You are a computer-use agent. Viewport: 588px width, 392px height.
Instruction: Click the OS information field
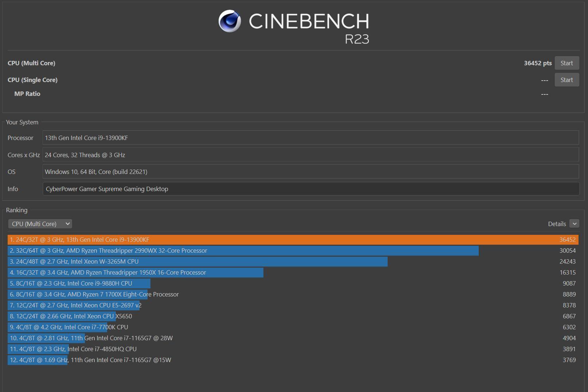point(310,172)
